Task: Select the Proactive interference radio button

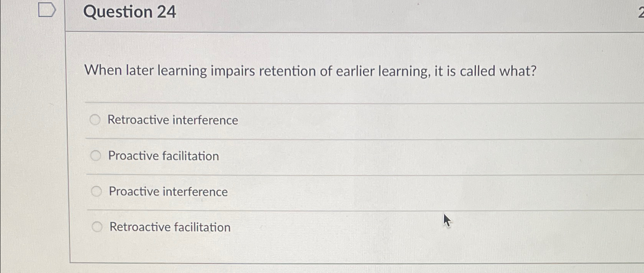Action: coord(96,191)
